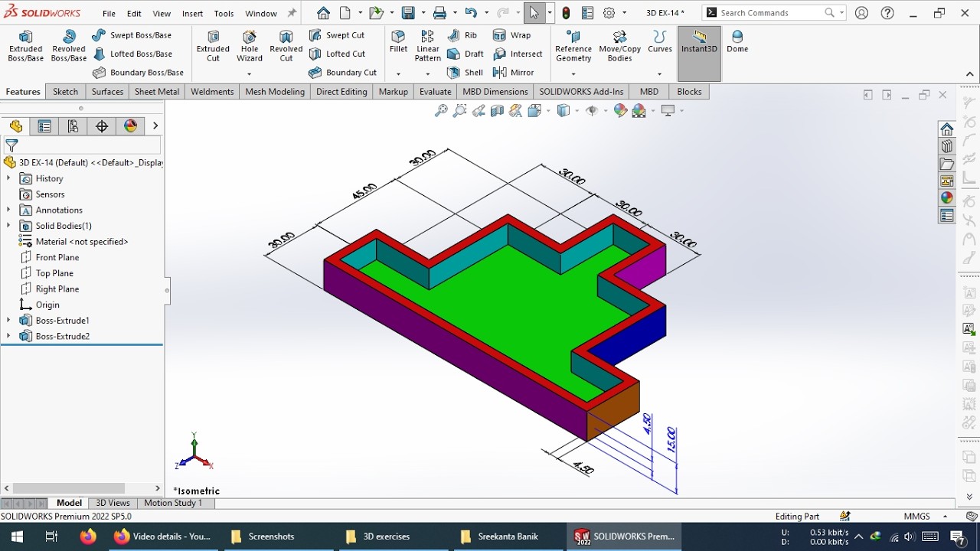Switch to the Motion Study 1 tab
The image size is (980, 551).
pyautogui.click(x=173, y=503)
